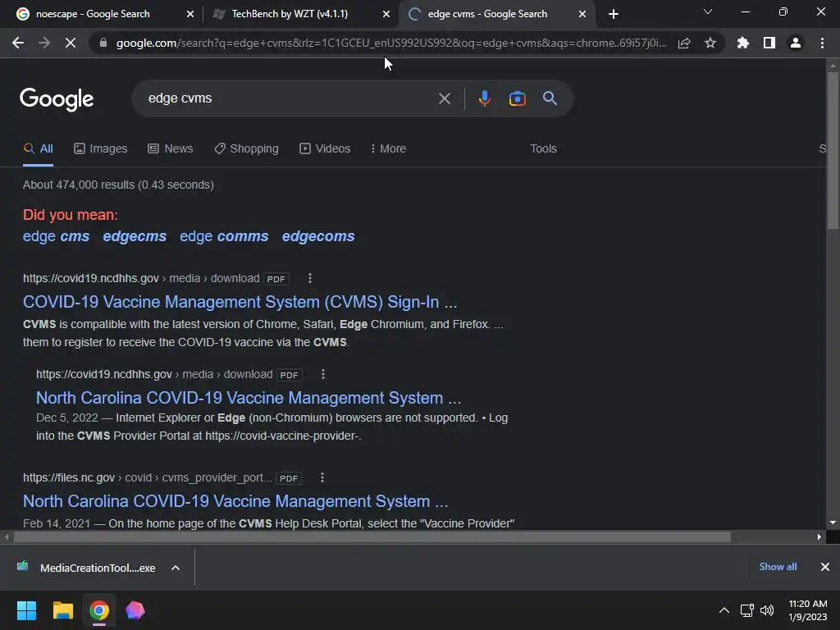This screenshot has height=630, width=840.
Task: Bookmark this page with star icon
Action: pos(710,43)
